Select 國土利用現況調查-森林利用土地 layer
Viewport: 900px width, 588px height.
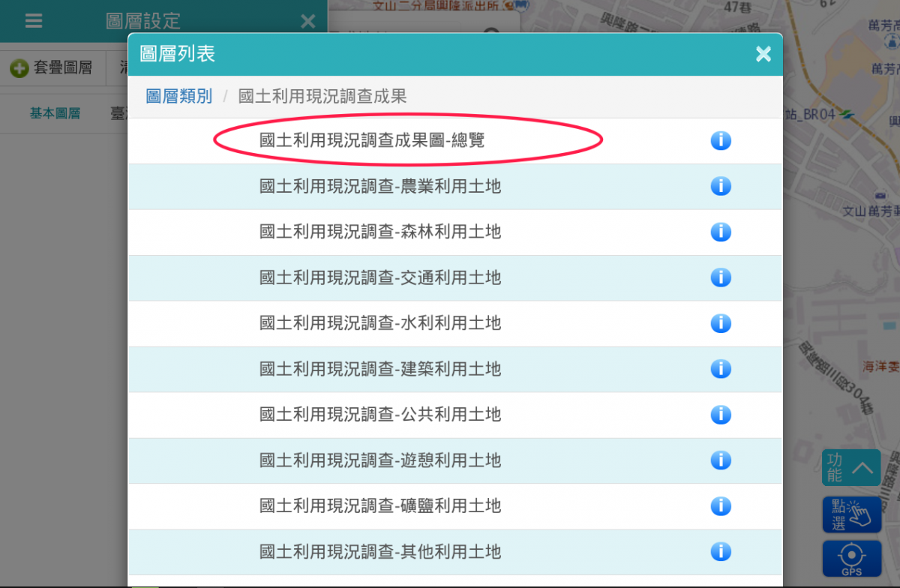tap(380, 232)
